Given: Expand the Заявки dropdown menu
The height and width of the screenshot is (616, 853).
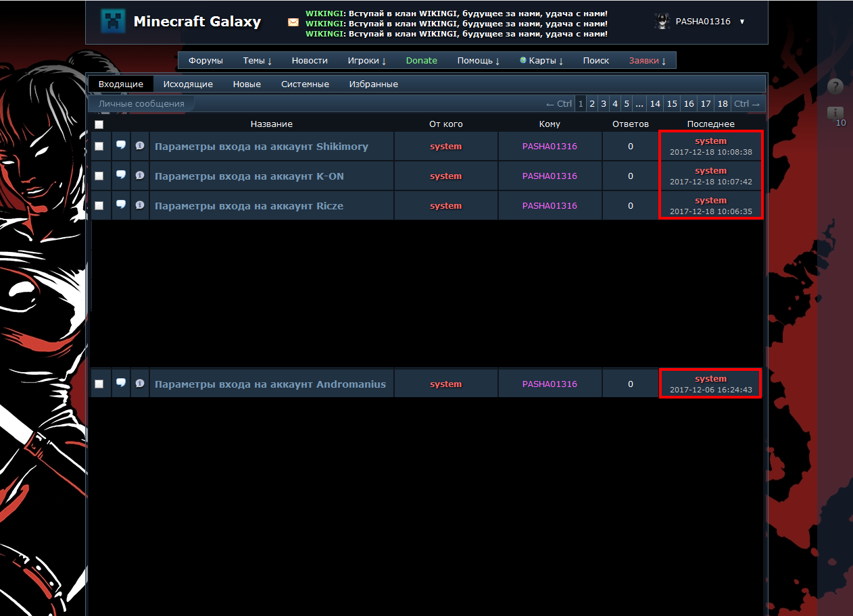Looking at the screenshot, I should tap(648, 61).
